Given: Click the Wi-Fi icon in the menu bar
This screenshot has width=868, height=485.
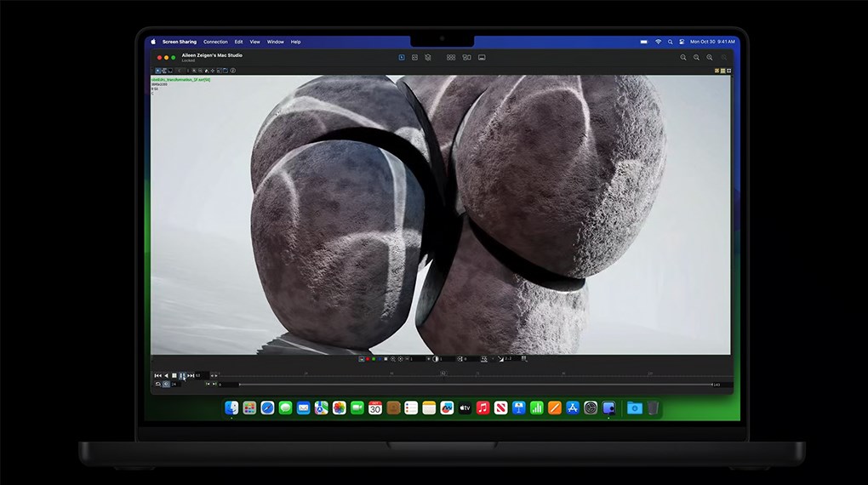Looking at the screenshot, I should pyautogui.click(x=658, y=42).
